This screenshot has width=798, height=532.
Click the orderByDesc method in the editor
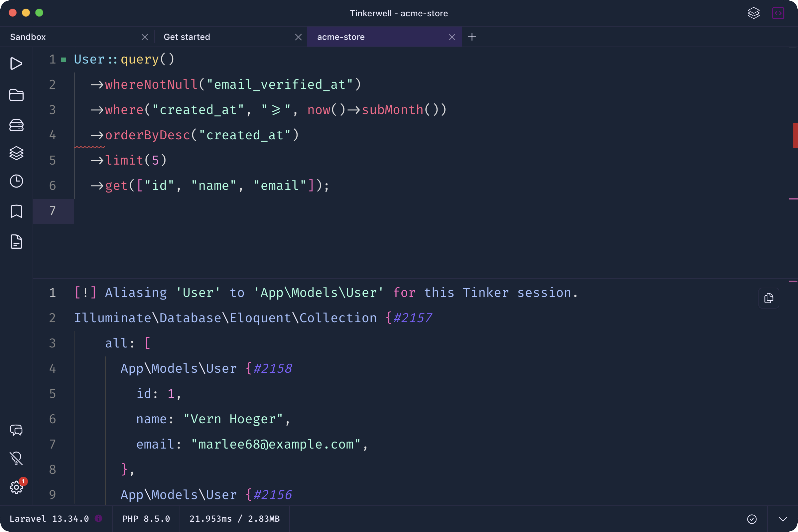[148, 135]
